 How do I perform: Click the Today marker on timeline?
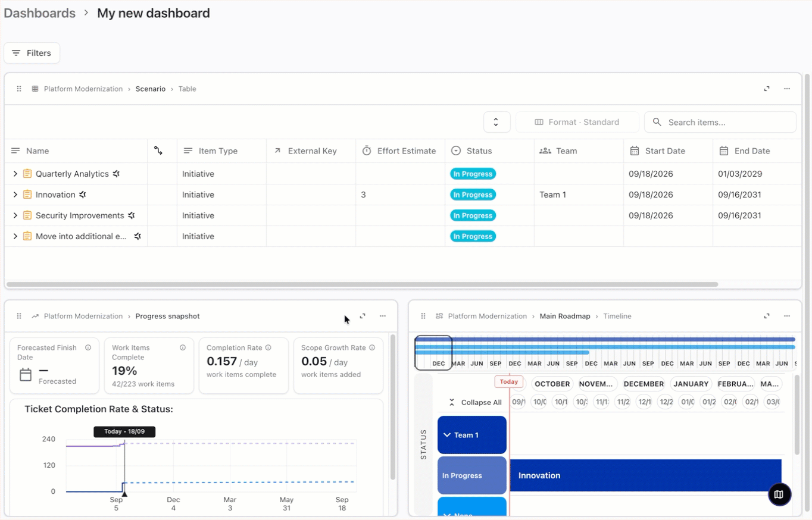(509, 382)
